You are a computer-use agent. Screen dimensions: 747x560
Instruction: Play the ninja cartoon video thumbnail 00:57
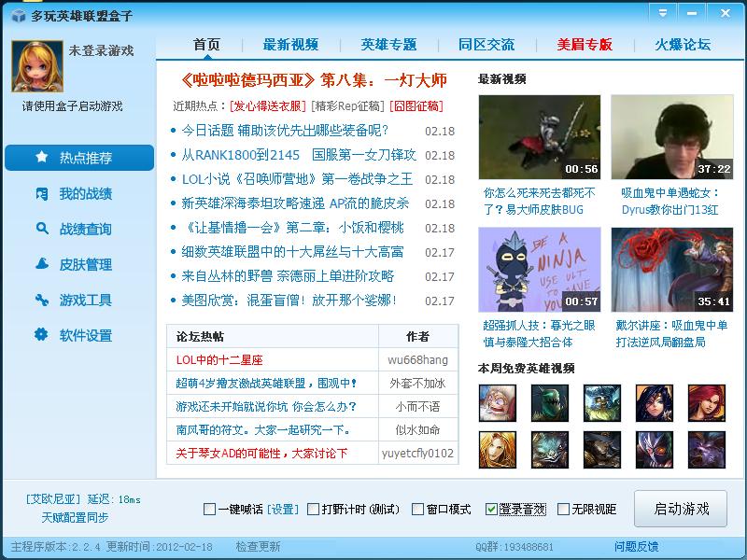pyautogui.click(x=540, y=270)
